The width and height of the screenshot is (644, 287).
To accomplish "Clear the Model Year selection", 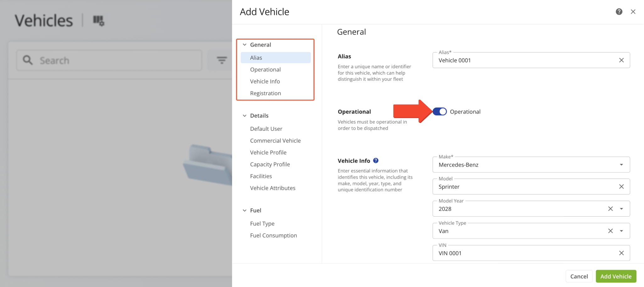I will [610, 209].
